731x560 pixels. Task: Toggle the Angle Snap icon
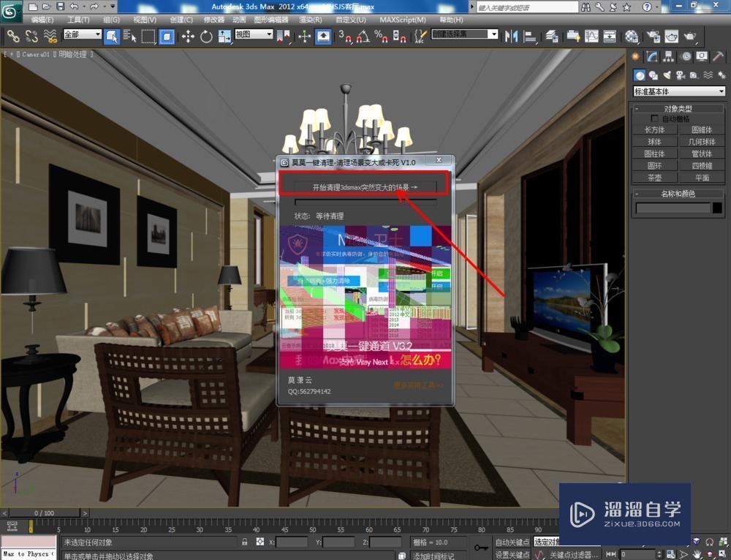click(363, 36)
